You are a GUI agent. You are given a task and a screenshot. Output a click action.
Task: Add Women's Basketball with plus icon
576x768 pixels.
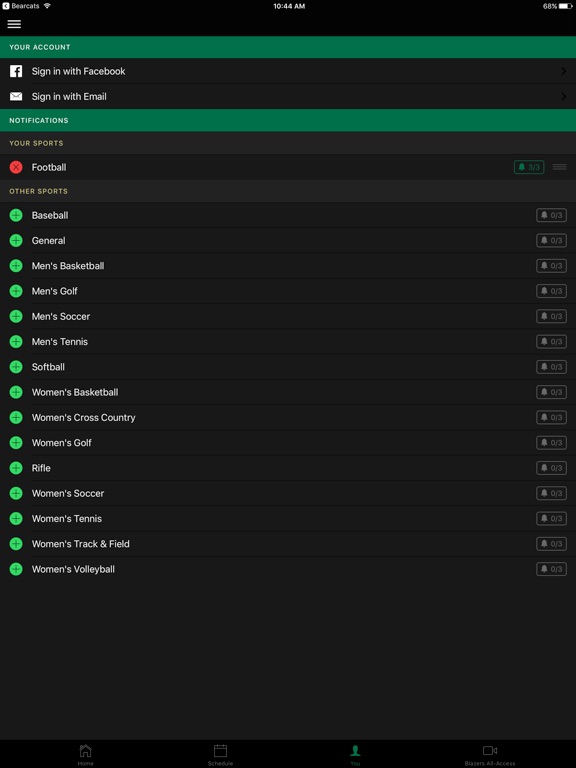[16, 392]
